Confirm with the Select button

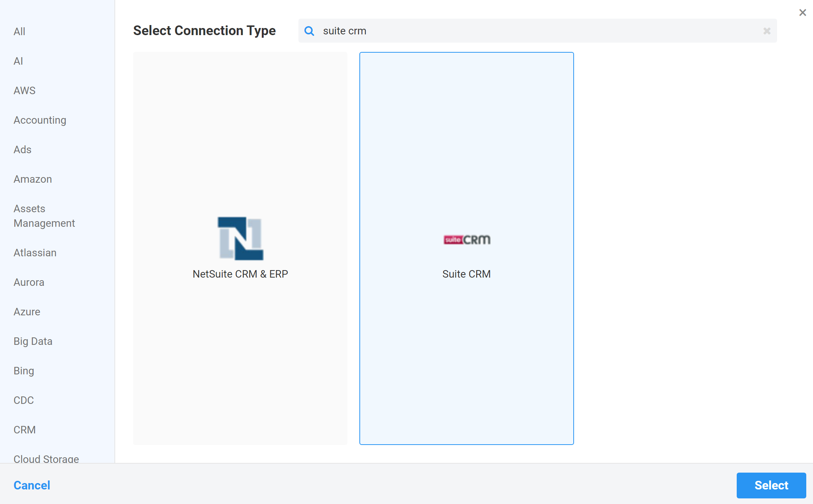pyautogui.click(x=771, y=485)
